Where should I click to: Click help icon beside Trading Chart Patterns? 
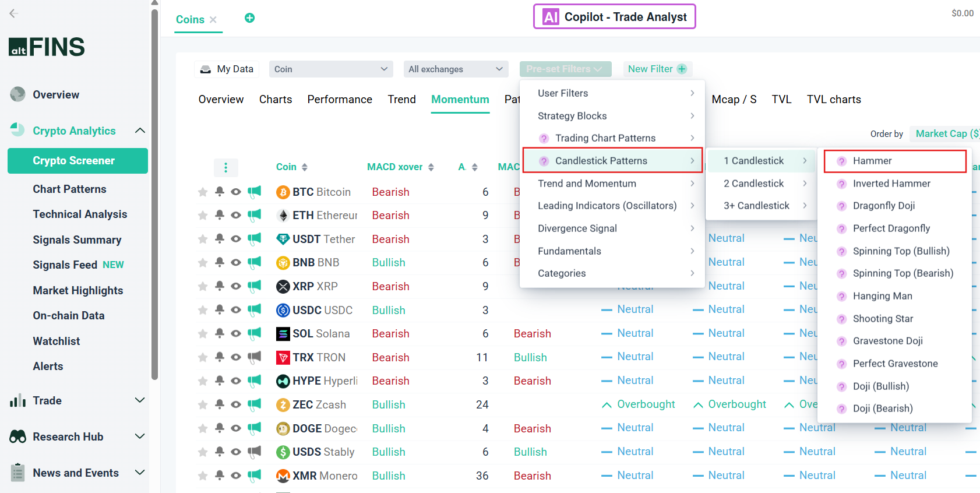[544, 139]
